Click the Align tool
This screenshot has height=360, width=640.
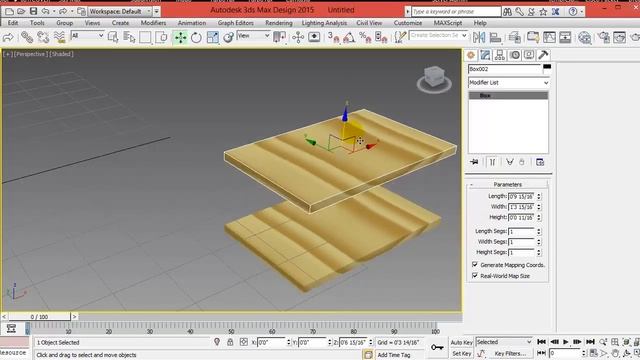point(495,37)
